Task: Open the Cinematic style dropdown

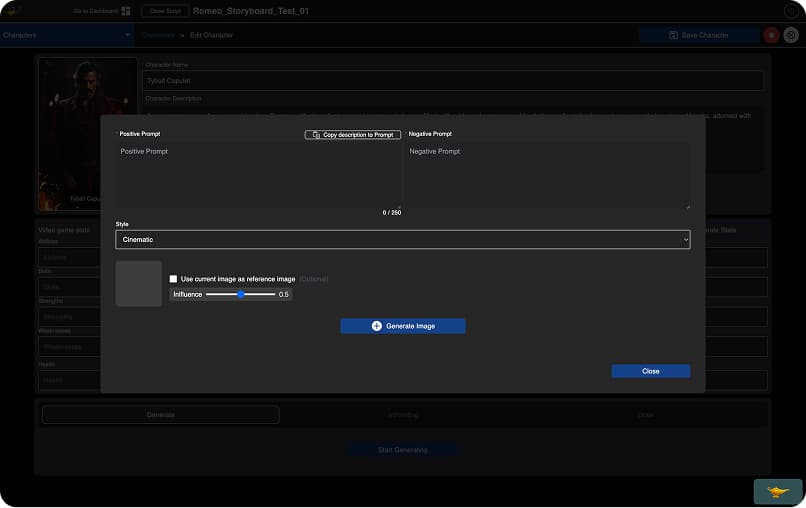Action: 403,240
